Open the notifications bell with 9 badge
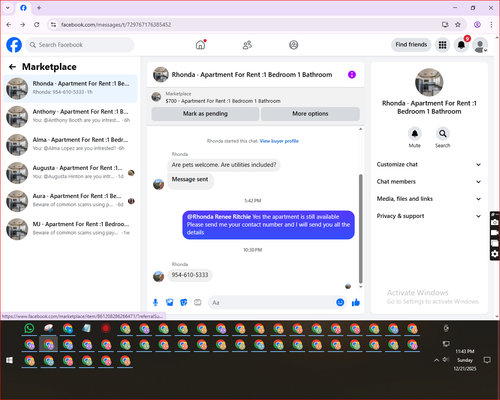This screenshot has height=400, width=500. (461, 45)
